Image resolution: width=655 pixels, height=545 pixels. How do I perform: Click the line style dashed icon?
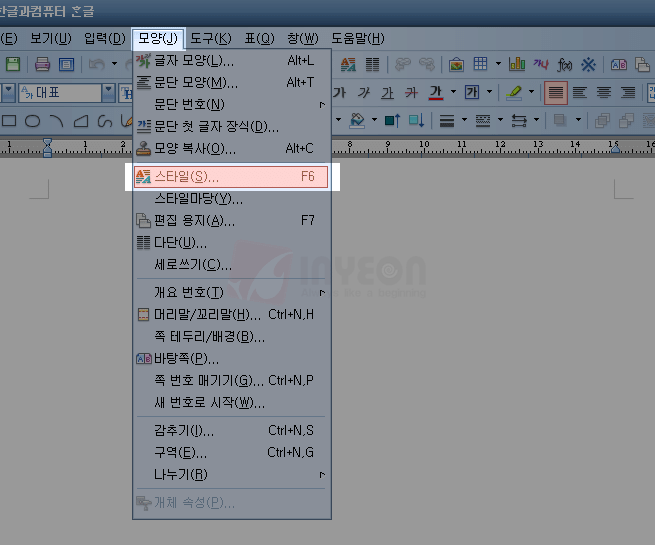click(x=483, y=121)
